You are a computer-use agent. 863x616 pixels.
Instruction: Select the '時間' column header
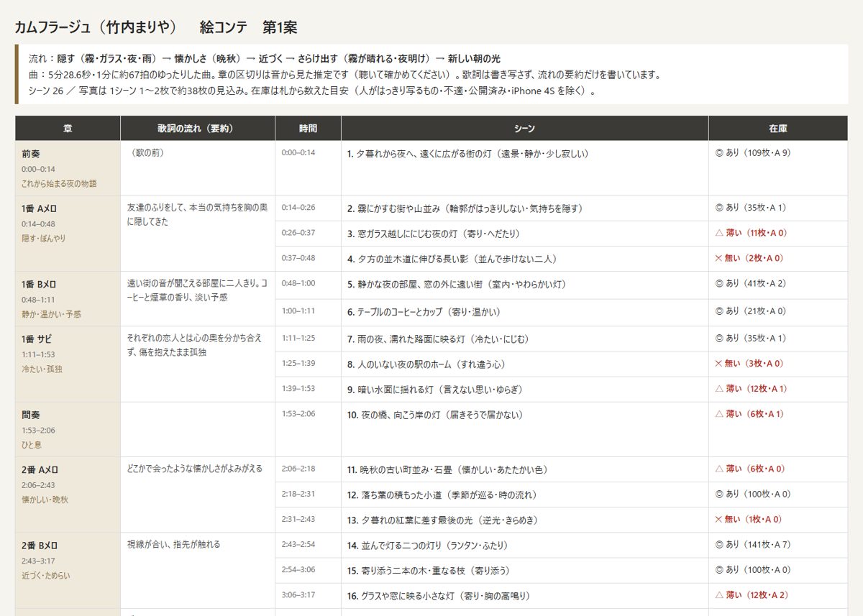pyautogui.click(x=308, y=129)
